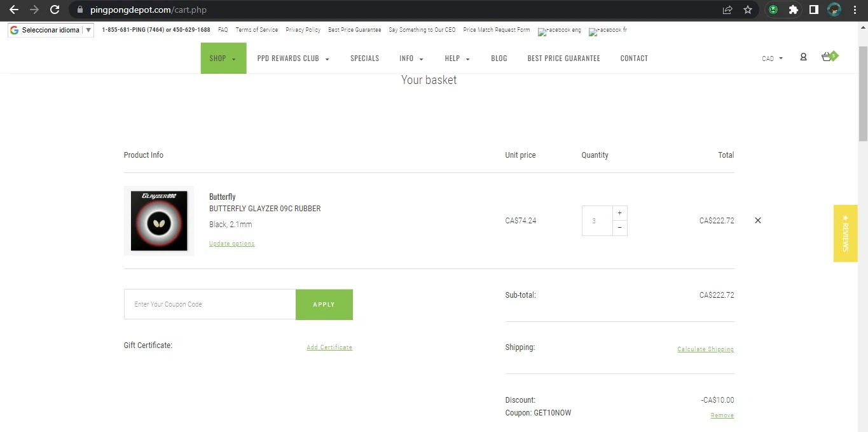Open BEST PRICE GUARANTEE in main navigation

tap(563, 59)
